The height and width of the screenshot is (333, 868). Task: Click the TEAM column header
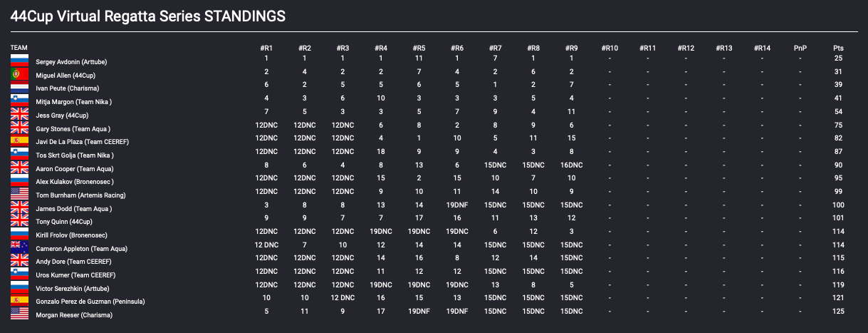(x=19, y=48)
